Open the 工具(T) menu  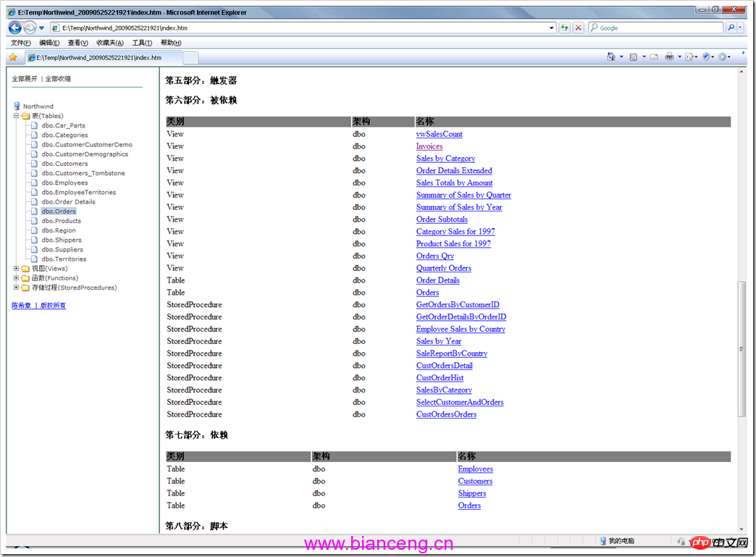[142, 43]
